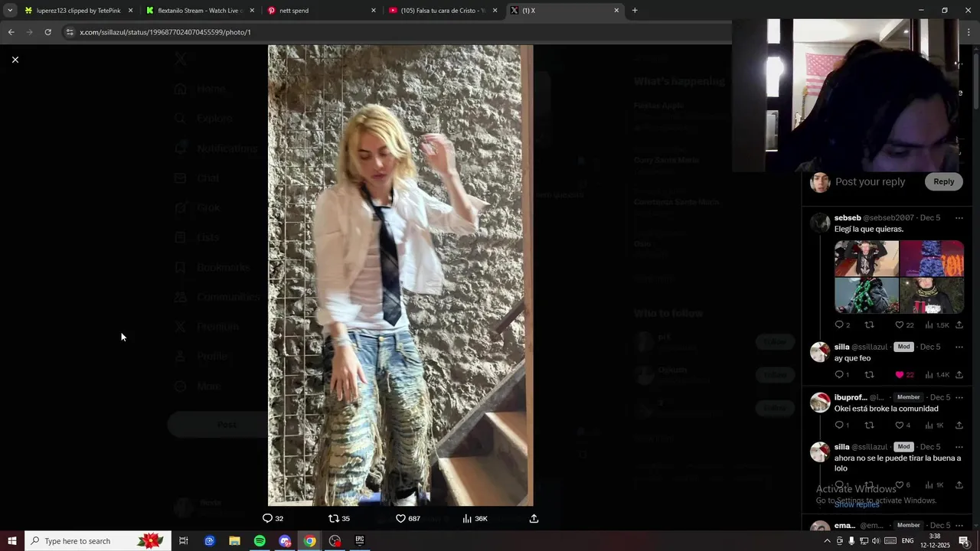This screenshot has height=551, width=980.
Task: Like silla's comment showing 6 likes
Action: pyautogui.click(x=900, y=484)
